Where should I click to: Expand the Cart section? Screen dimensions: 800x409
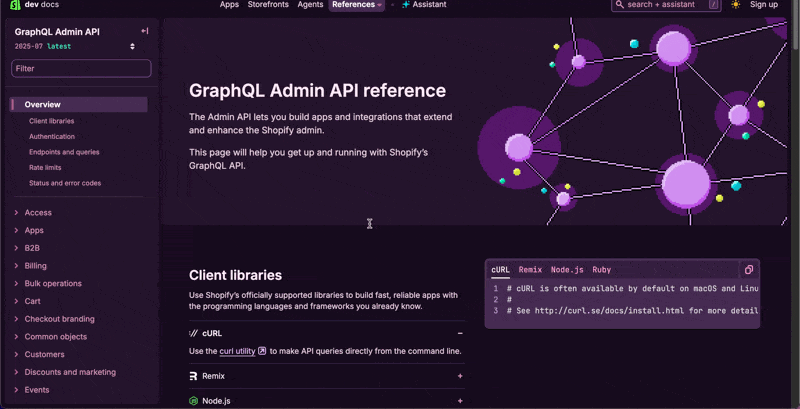pyautogui.click(x=28, y=301)
